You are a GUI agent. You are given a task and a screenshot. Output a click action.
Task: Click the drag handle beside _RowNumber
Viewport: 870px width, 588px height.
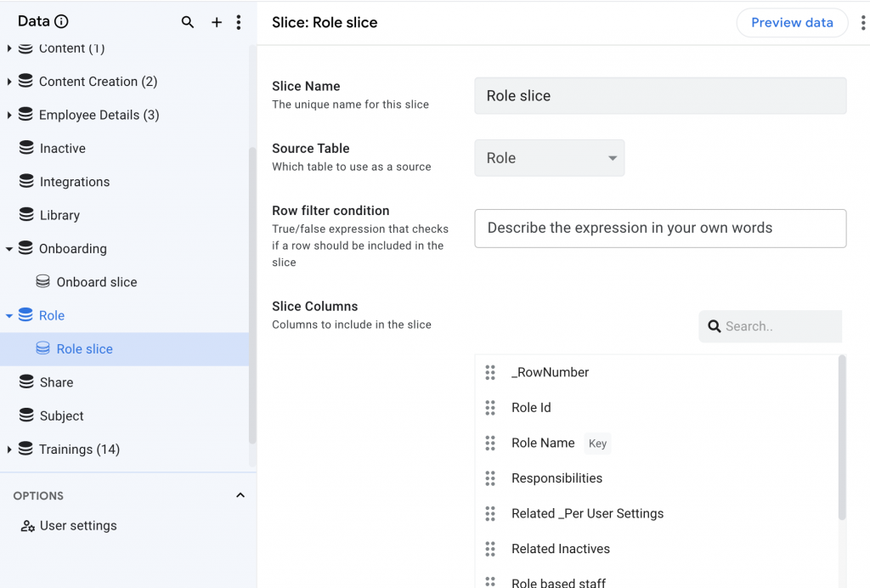click(490, 372)
